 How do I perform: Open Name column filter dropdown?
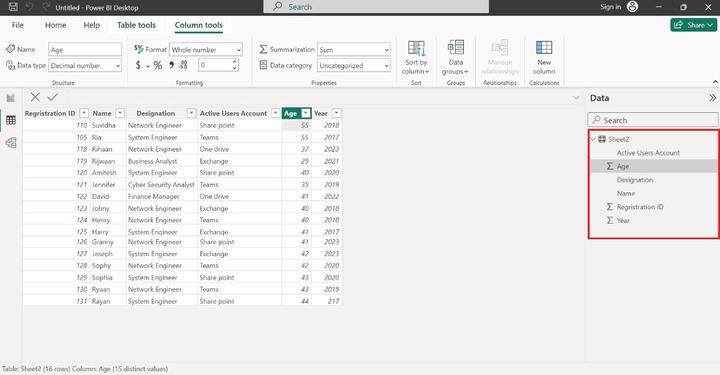coord(120,113)
